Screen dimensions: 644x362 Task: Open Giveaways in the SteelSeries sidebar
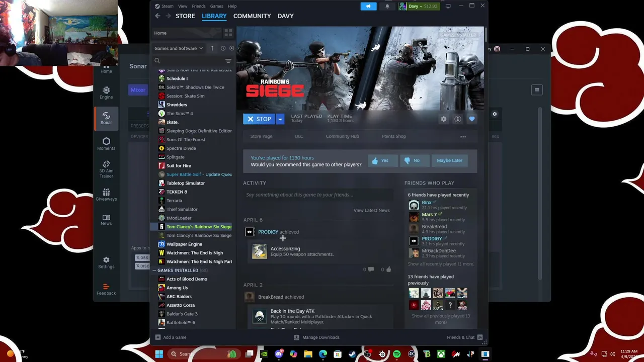(x=106, y=195)
